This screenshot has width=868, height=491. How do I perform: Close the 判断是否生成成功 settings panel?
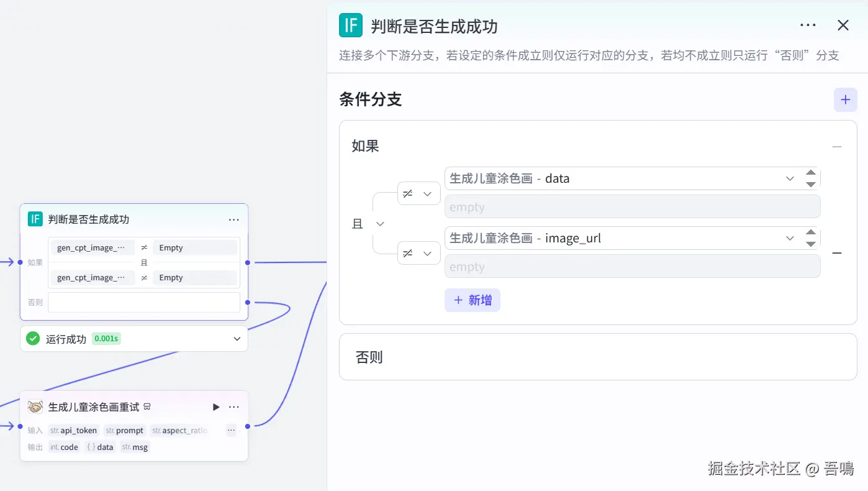(x=843, y=25)
